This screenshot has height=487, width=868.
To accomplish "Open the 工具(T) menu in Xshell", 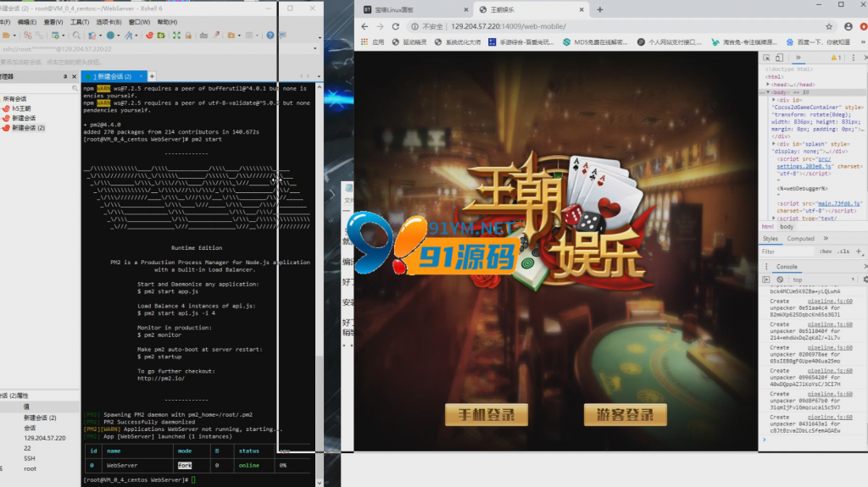I will click(80, 22).
